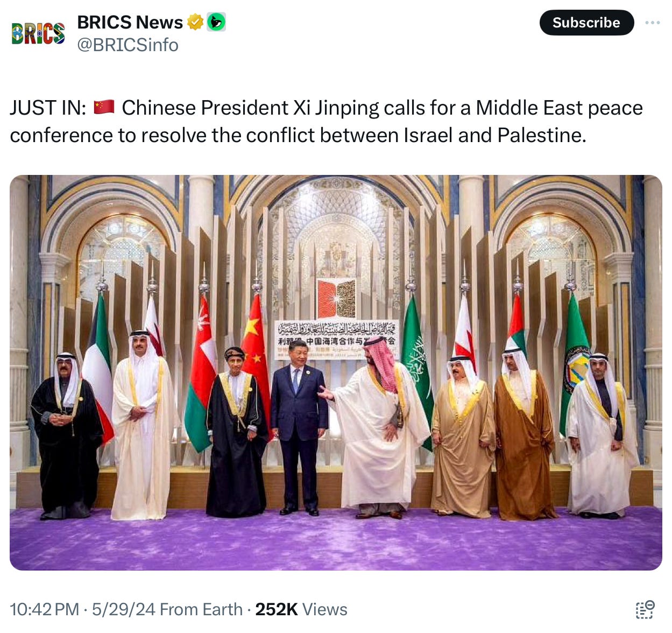
Task: Click the dashed note icon at bottom right
Action: tap(645, 609)
